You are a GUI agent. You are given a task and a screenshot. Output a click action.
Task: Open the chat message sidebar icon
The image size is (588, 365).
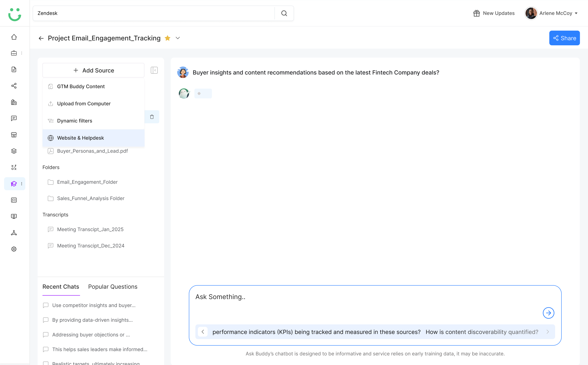click(14, 118)
